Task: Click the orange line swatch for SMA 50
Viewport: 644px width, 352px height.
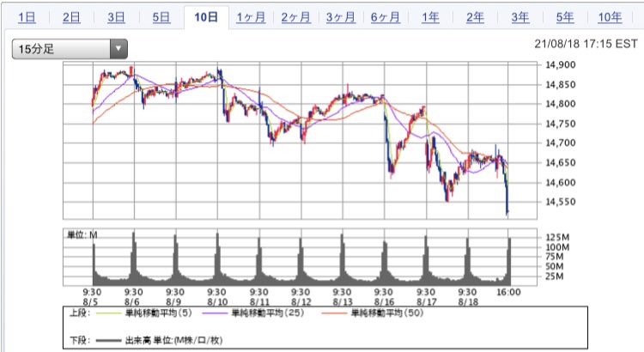Action: (334, 313)
